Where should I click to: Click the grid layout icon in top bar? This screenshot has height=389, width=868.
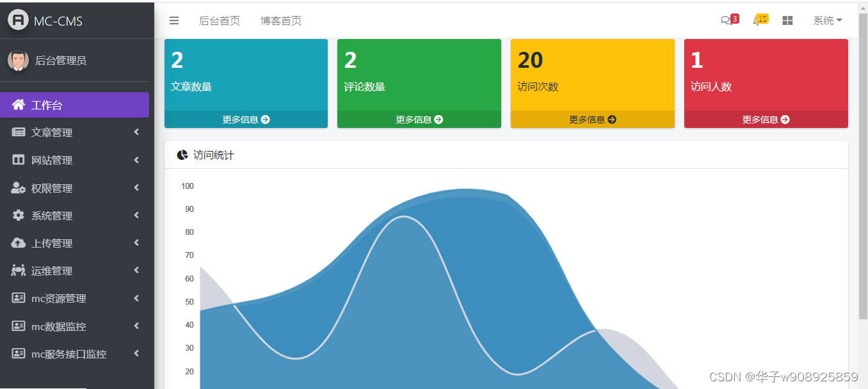(x=787, y=20)
